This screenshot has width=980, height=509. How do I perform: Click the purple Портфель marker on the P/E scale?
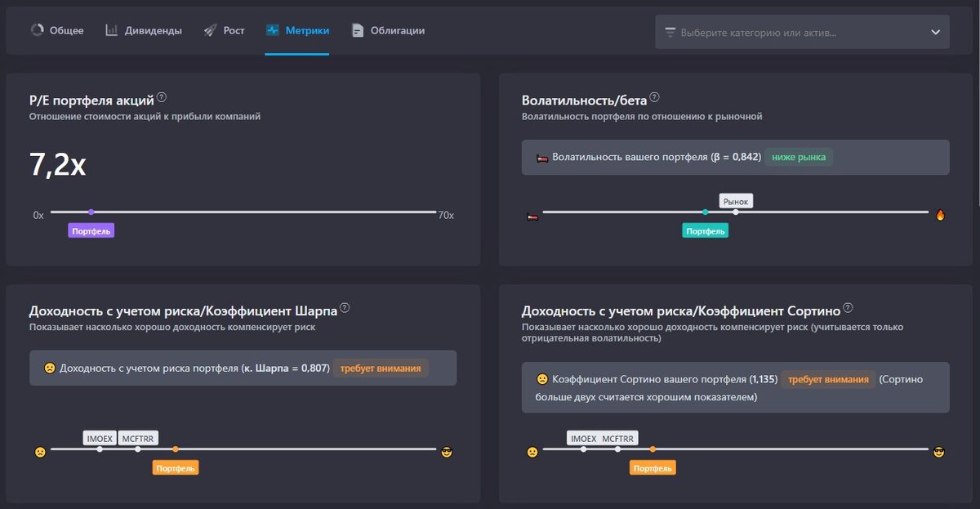click(91, 231)
